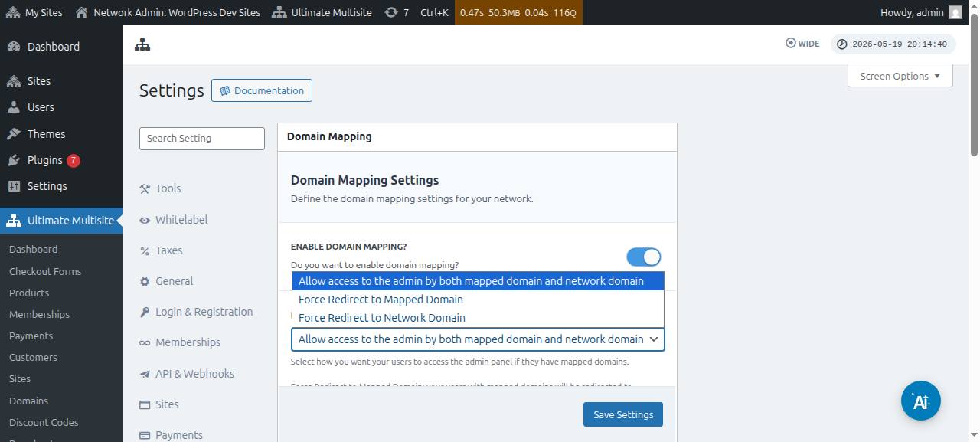The height and width of the screenshot is (442, 980).
Task: Click Taxes percent icon
Action: pos(145,250)
